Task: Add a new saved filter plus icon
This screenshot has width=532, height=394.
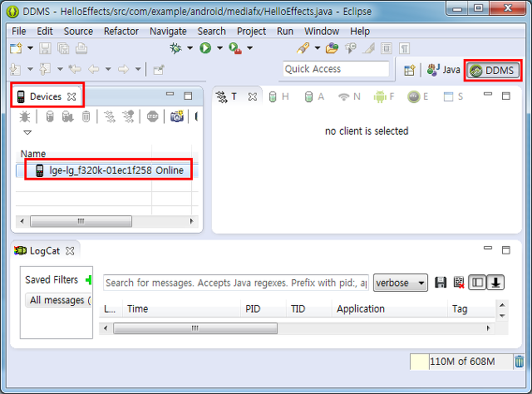Action: pos(89,280)
